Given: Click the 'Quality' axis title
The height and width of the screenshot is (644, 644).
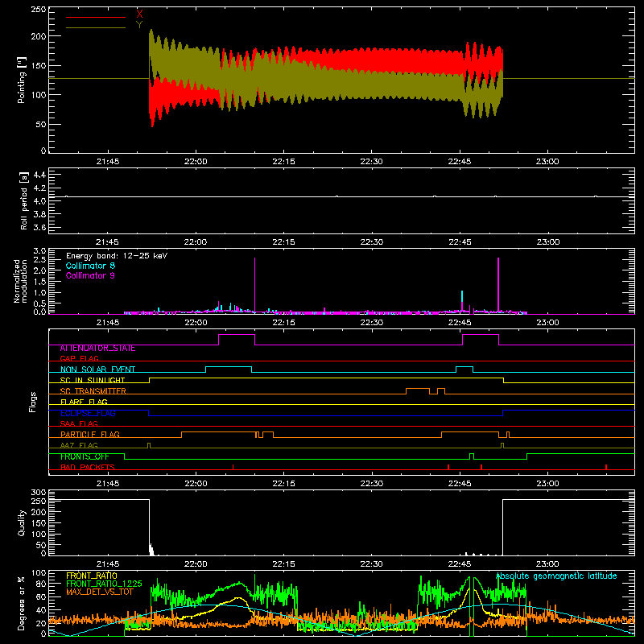Looking at the screenshot, I should point(22,522).
